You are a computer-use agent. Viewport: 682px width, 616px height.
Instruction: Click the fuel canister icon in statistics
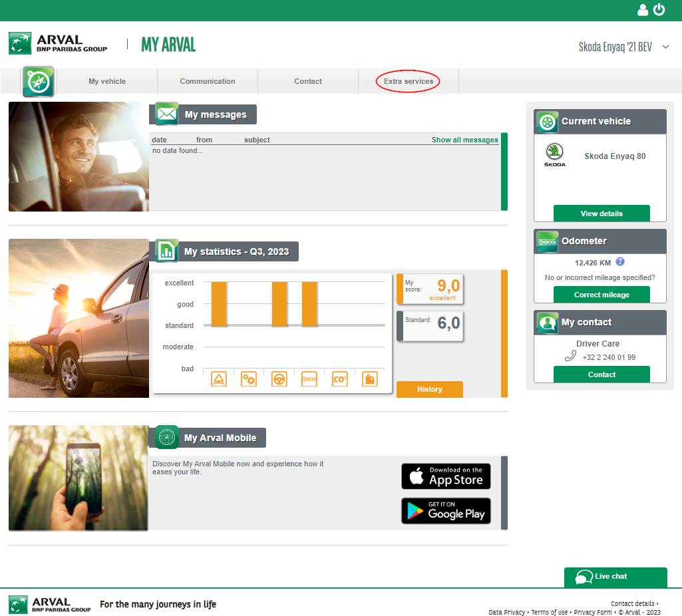369,379
